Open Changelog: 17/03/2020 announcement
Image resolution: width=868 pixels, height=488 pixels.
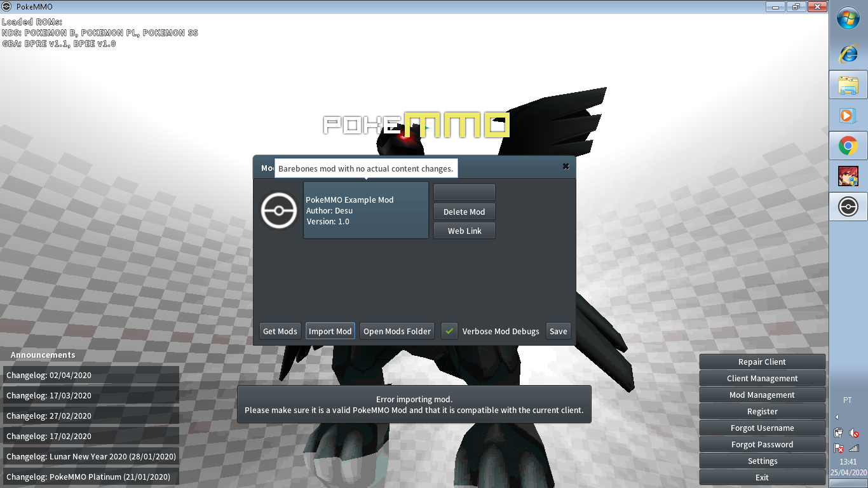click(x=91, y=395)
